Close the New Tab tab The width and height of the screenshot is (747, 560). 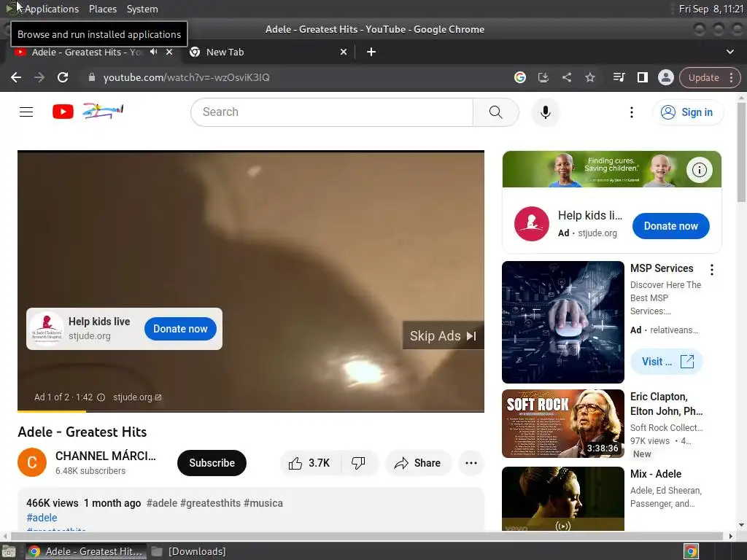click(344, 52)
